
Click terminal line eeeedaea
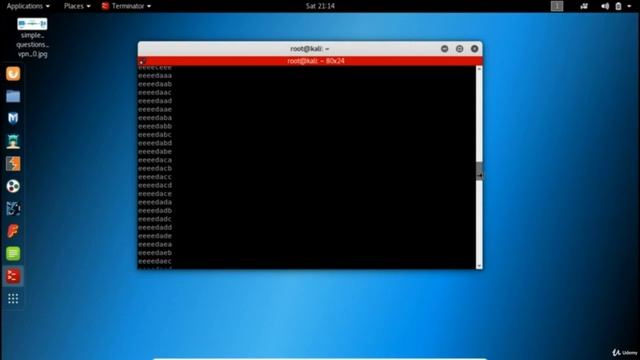tap(155, 244)
